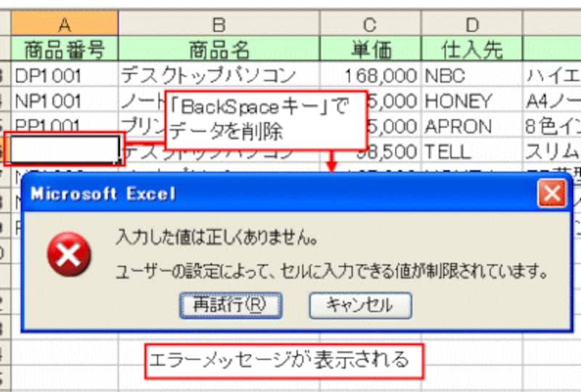Select the HONEY supplier cell
The width and height of the screenshot is (581, 392).
click(471, 100)
